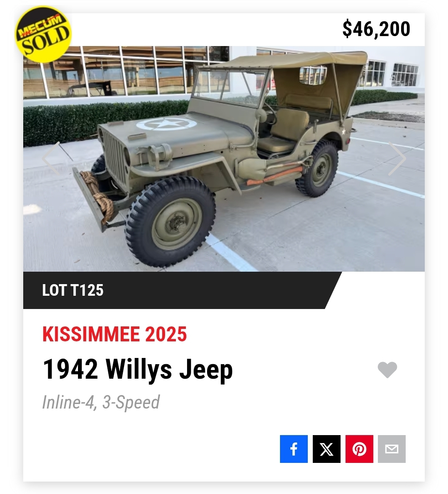Show next photo with right arrow
Image resolution: width=448 pixels, height=494 pixels.
pos(397,158)
